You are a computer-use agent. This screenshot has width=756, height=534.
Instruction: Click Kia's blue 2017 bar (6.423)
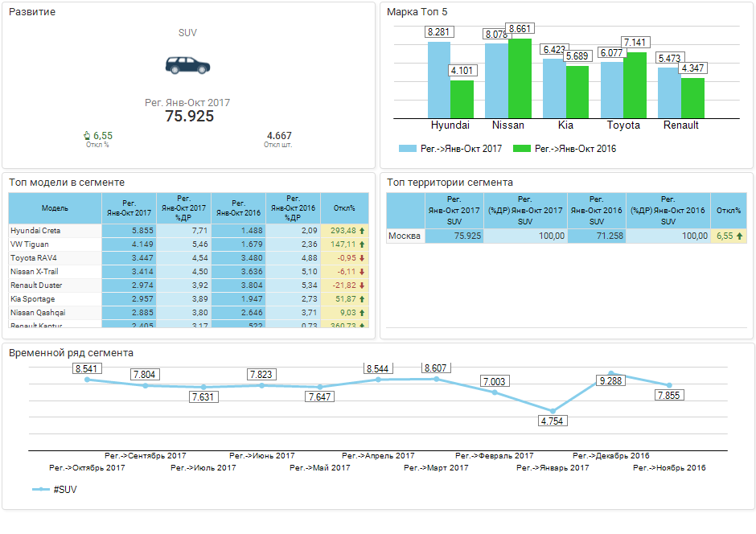pos(554,88)
